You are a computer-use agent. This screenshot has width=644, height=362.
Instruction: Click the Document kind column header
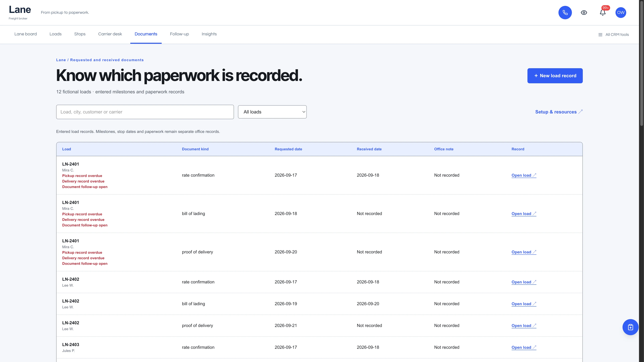click(x=195, y=149)
